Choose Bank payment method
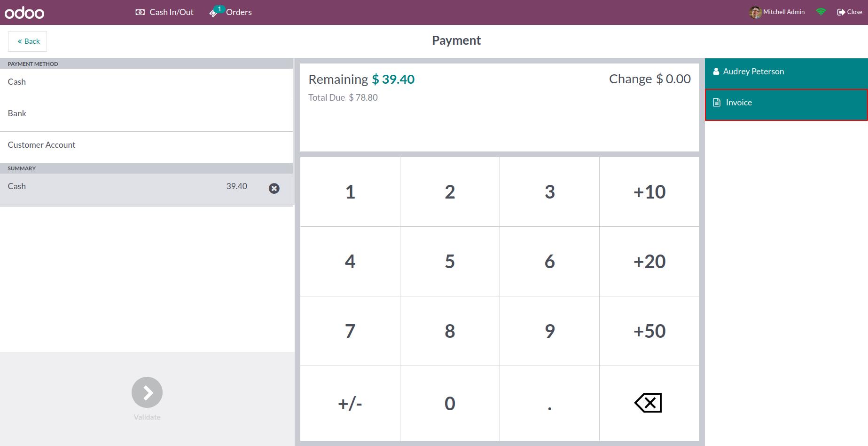 pyautogui.click(x=146, y=114)
